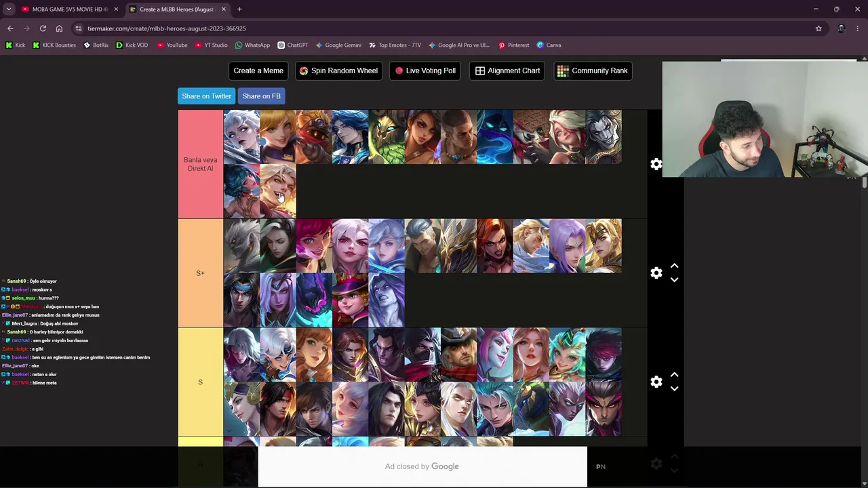Close the Create a MLBB Heroes tab
The height and width of the screenshot is (488, 868).
click(223, 9)
